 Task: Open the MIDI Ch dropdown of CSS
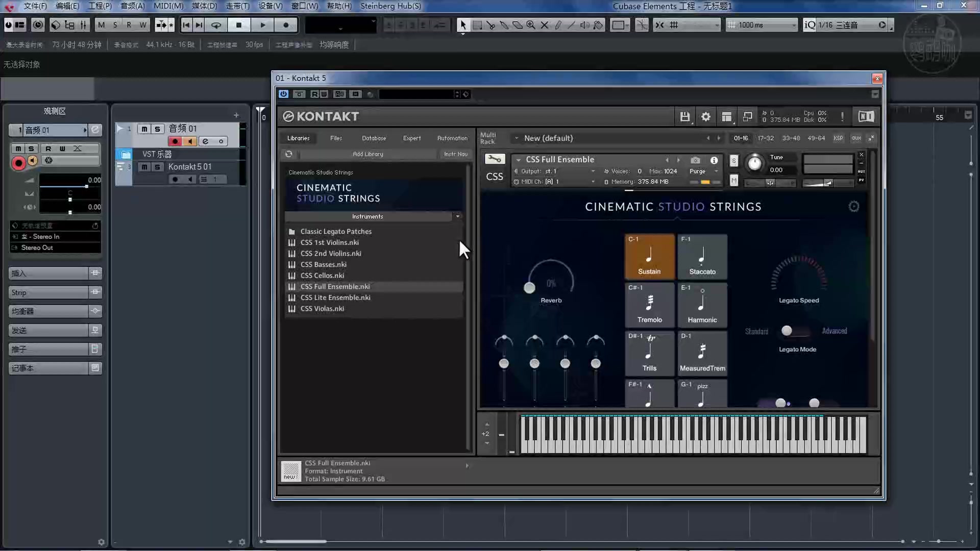tap(594, 181)
